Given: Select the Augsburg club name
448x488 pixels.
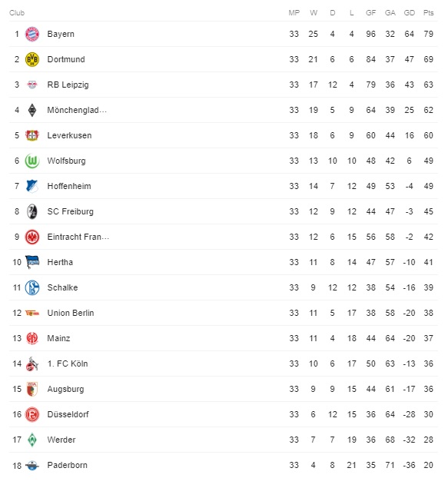Looking at the screenshot, I should pyautogui.click(x=65, y=389).
